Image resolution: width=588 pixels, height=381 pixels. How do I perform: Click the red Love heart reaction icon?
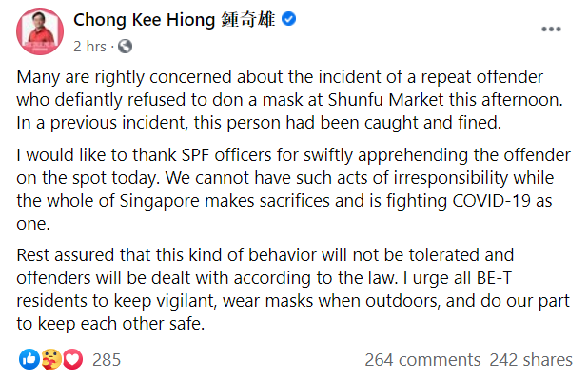(x=72, y=359)
